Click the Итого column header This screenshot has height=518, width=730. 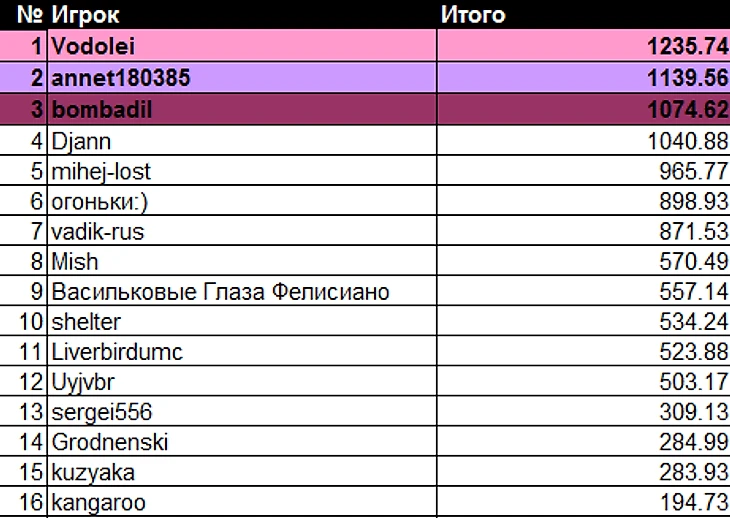(473, 15)
